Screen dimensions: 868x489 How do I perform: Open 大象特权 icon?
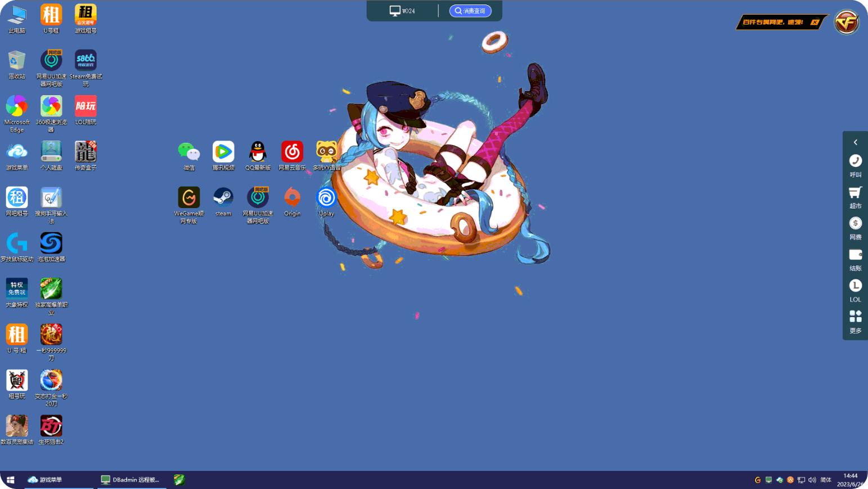17,293
